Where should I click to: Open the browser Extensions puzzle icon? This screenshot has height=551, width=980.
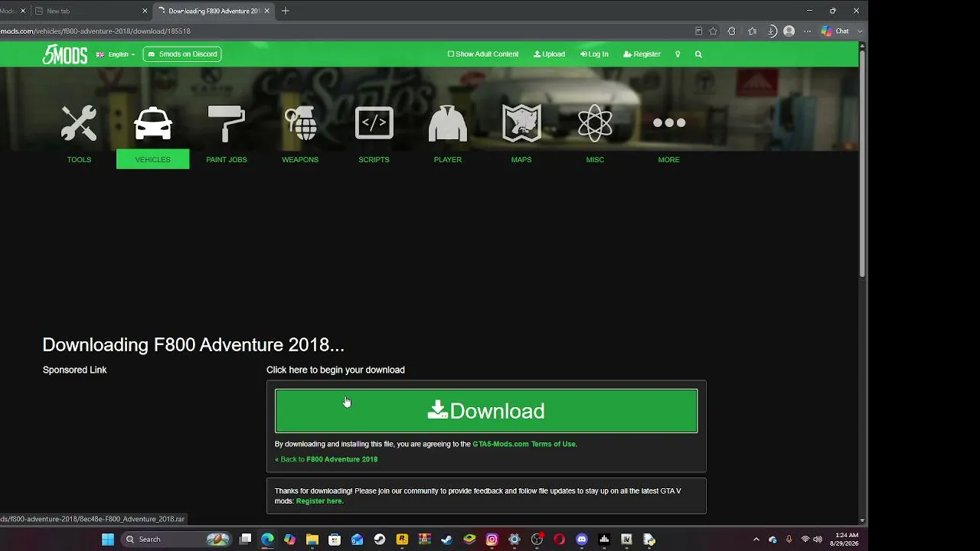click(732, 31)
